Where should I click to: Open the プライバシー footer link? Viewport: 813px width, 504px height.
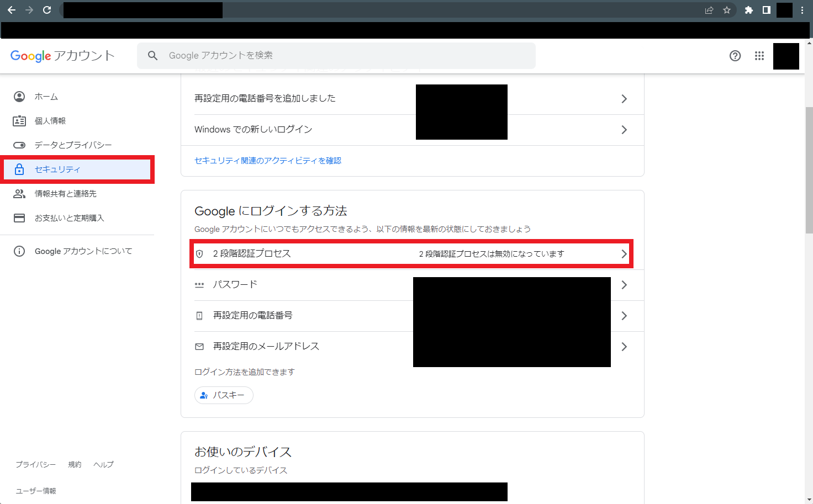pos(36,465)
